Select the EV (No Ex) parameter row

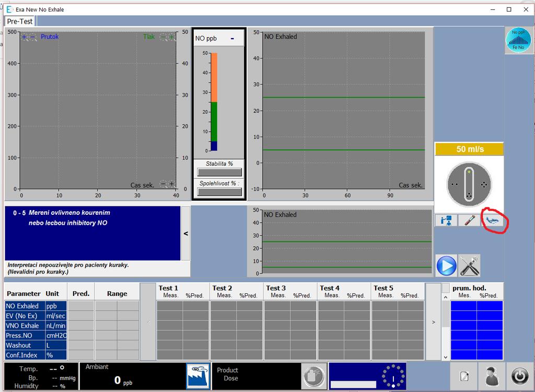pyautogui.click(x=36, y=316)
